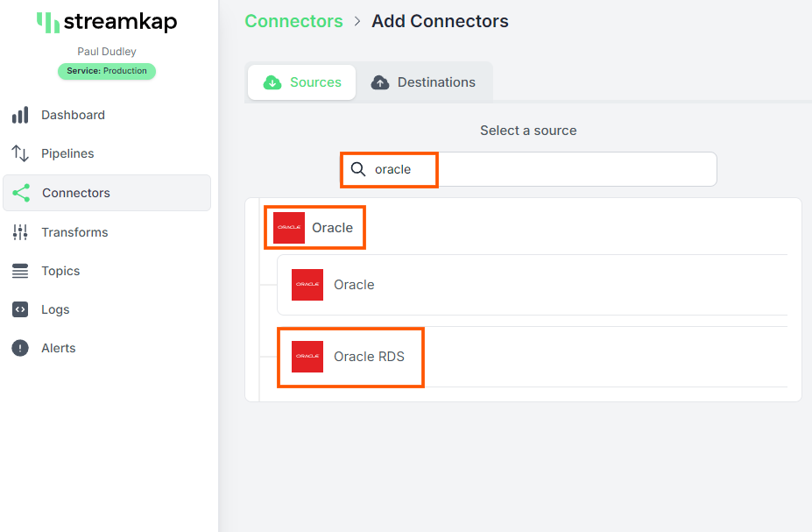
Task: Select Connectors in sidebar
Action: [x=107, y=193]
